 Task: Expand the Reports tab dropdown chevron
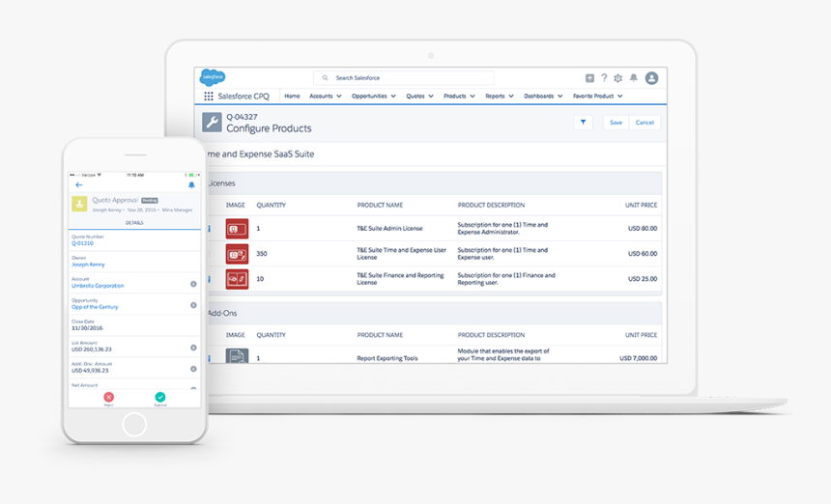click(x=511, y=97)
